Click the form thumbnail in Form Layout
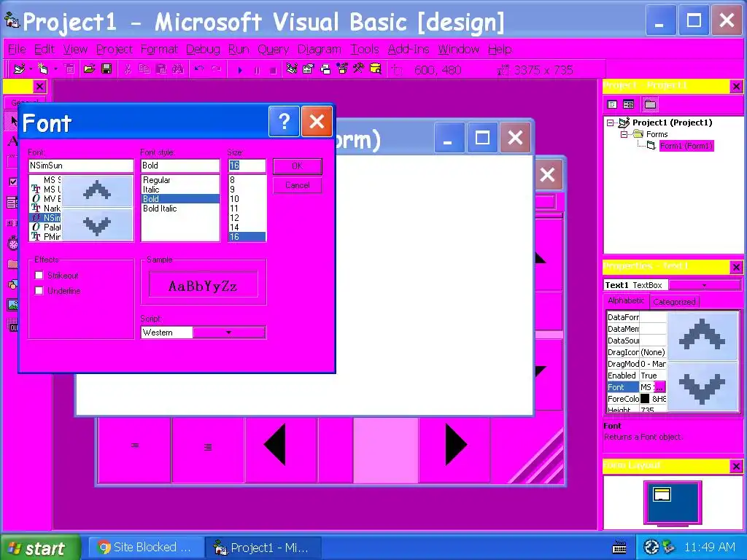Screen dimensions: 747x560 pos(662,494)
